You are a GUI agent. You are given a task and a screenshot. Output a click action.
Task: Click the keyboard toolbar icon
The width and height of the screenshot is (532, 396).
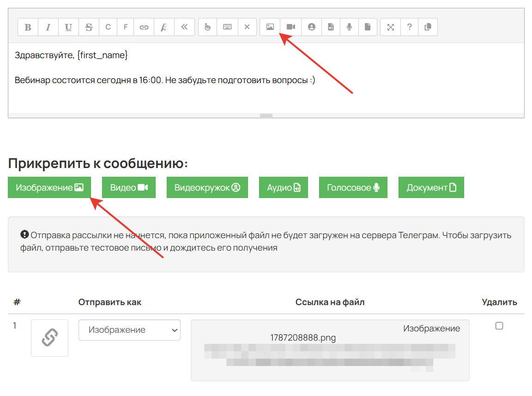point(227,27)
